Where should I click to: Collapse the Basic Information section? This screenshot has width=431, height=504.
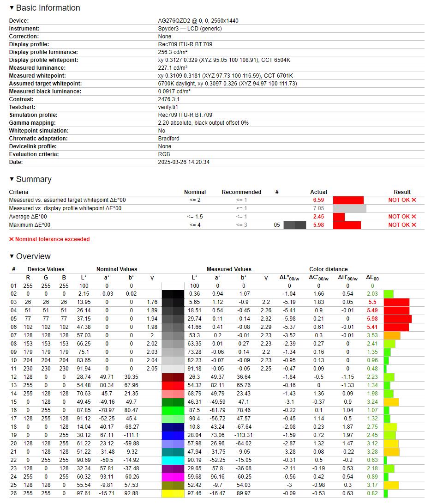click(45, 8)
